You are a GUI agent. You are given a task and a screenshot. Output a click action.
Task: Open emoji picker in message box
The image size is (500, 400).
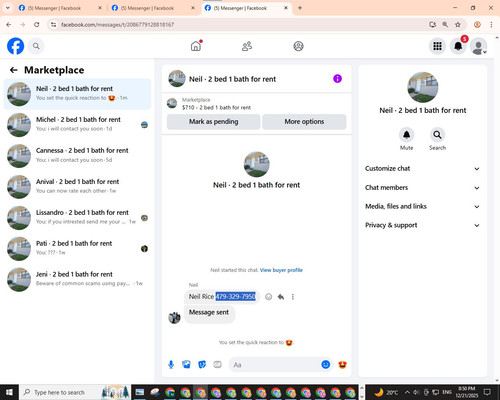pyautogui.click(x=326, y=364)
